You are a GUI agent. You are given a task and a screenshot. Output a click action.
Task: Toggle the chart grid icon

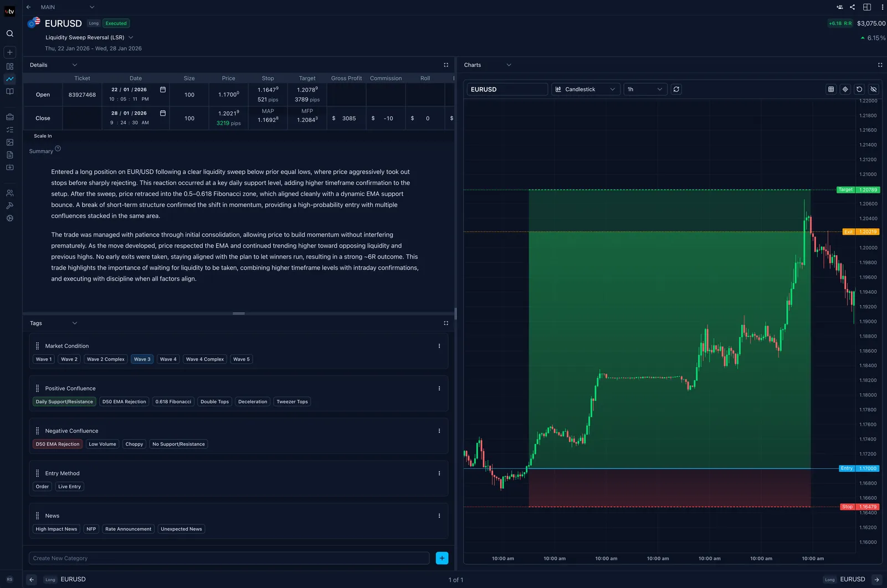831,89
